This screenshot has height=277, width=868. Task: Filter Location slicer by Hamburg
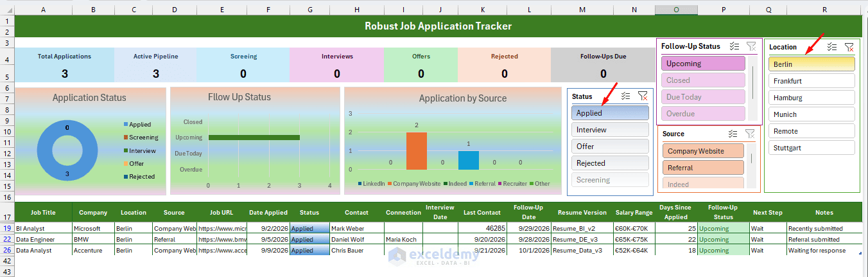(x=812, y=98)
